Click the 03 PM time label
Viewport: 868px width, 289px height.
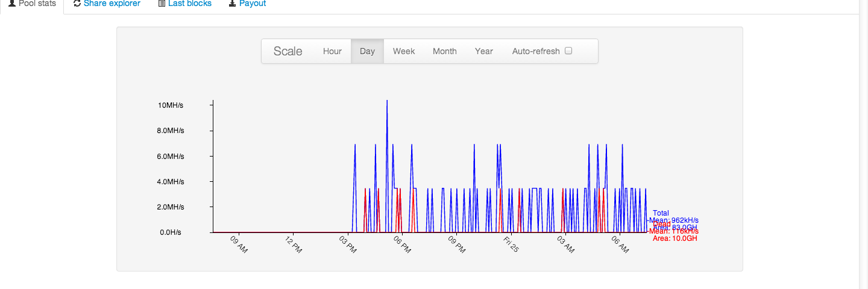point(348,244)
